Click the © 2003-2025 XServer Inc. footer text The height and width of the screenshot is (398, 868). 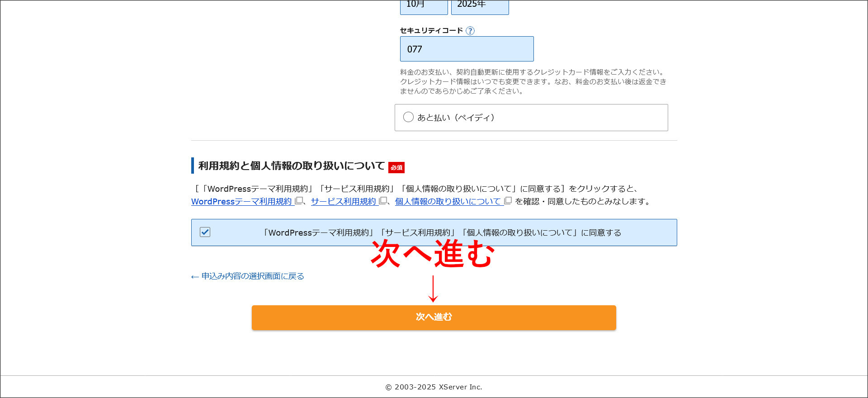click(x=434, y=387)
